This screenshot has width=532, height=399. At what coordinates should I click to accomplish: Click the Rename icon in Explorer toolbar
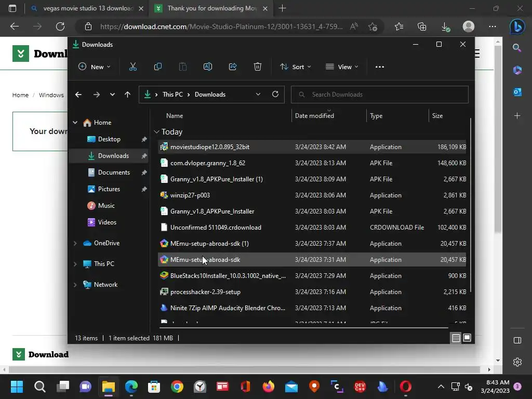[x=208, y=67]
